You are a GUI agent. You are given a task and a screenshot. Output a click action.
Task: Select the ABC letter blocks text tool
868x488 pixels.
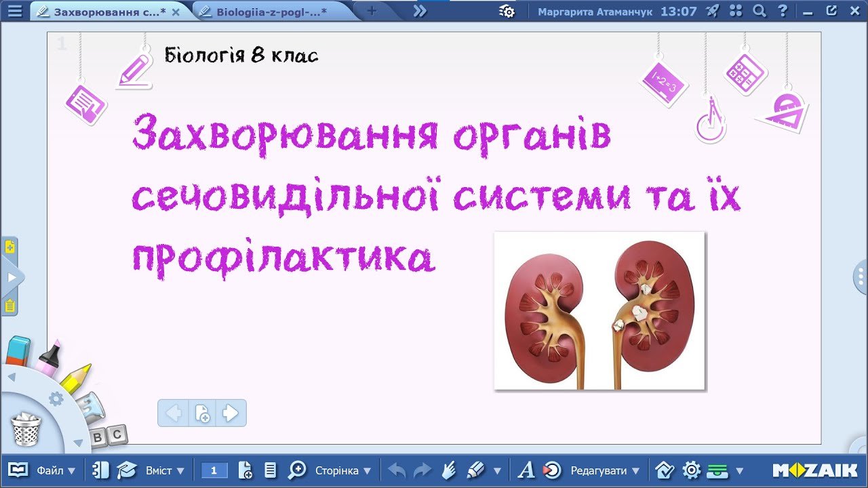click(x=107, y=436)
